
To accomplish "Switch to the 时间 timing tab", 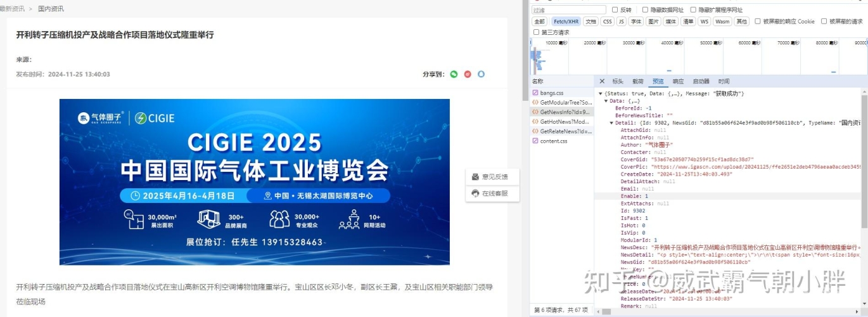I will [x=724, y=81].
